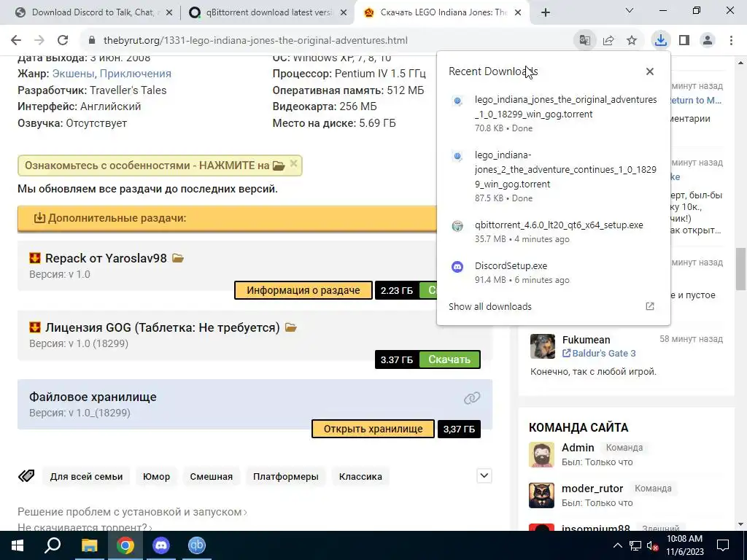Open Windows taskbar search
747x560 pixels.
tap(53, 545)
